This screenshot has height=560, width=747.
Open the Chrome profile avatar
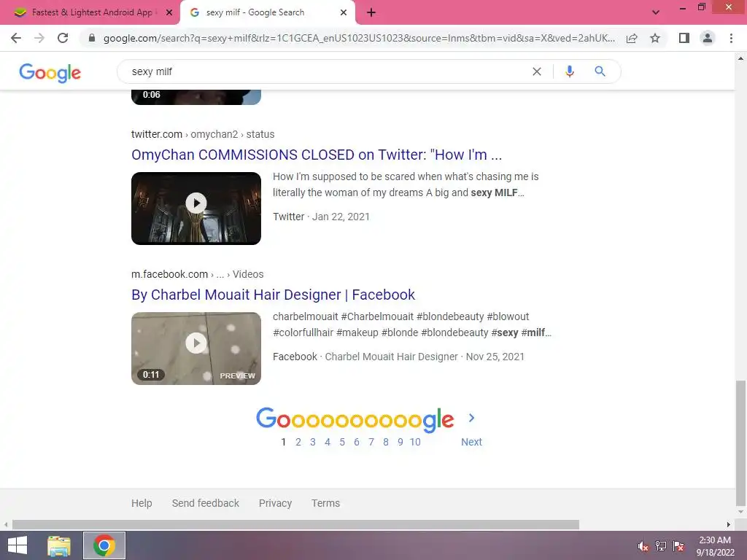(708, 38)
